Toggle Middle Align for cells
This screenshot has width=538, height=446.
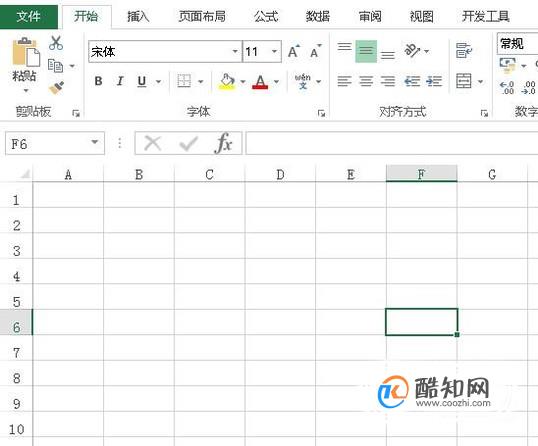pyautogui.click(x=366, y=51)
